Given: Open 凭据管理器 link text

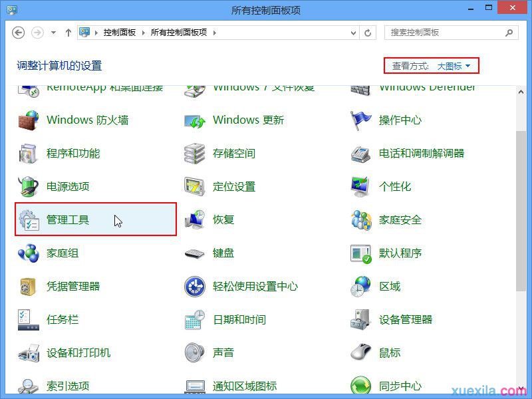Looking at the screenshot, I should pos(73,287).
